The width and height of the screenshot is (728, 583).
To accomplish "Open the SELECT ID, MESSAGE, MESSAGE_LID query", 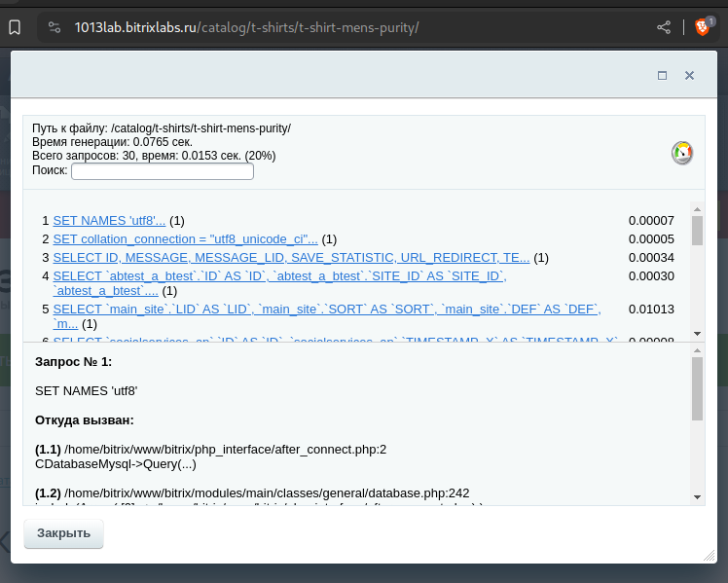I will (x=291, y=258).
